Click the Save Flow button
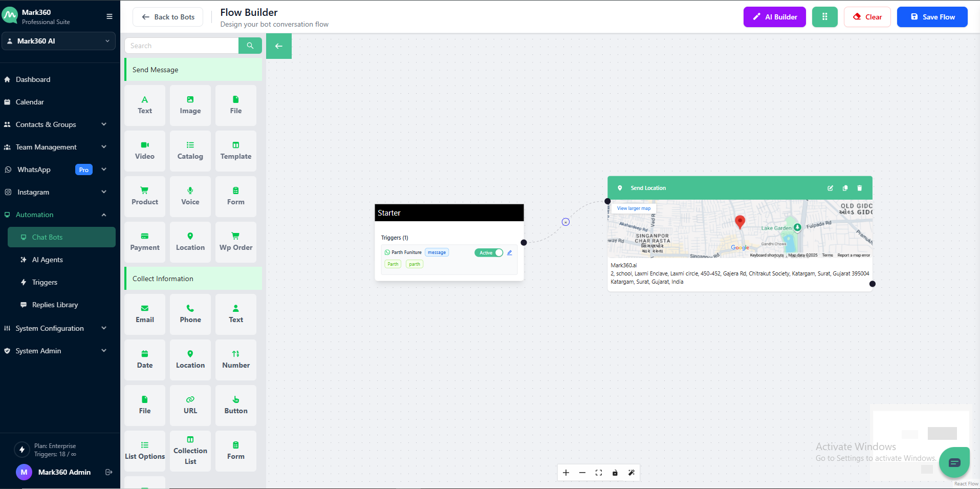The height and width of the screenshot is (489, 980). (932, 17)
